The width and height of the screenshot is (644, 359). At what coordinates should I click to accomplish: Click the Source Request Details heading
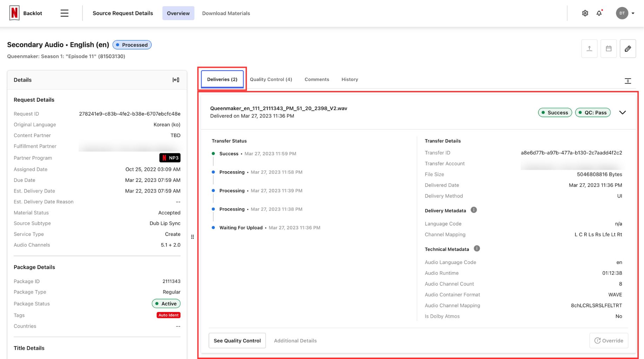tap(123, 13)
